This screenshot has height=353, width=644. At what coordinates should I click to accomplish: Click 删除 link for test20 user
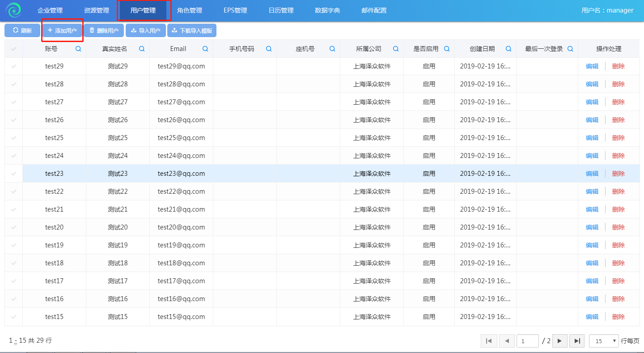618,227
